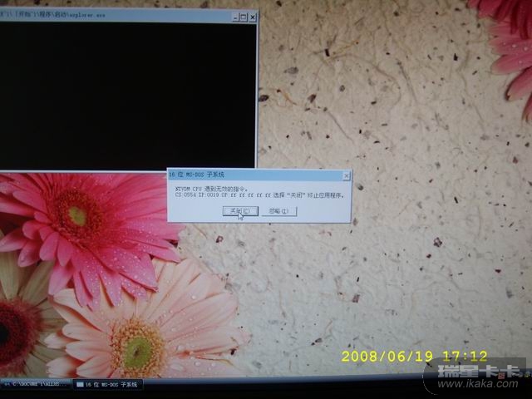Click the 忽略 button in the error dialog
This screenshot has height=399, width=532.
click(279, 211)
